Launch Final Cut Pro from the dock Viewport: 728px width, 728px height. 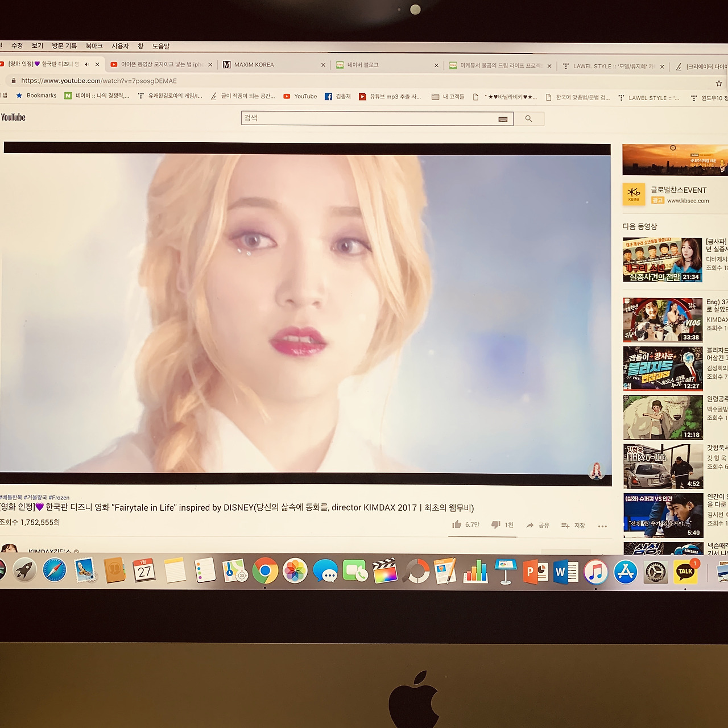tap(385, 572)
